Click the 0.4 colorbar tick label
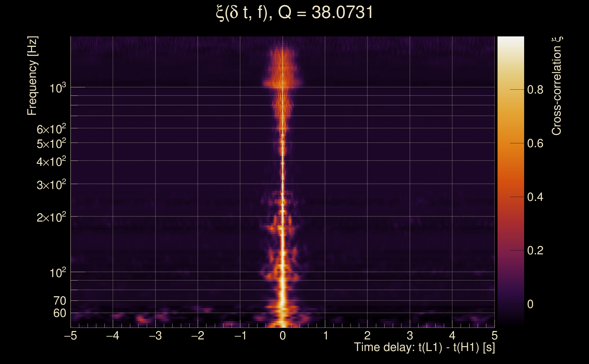The image size is (589, 364). [535, 197]
